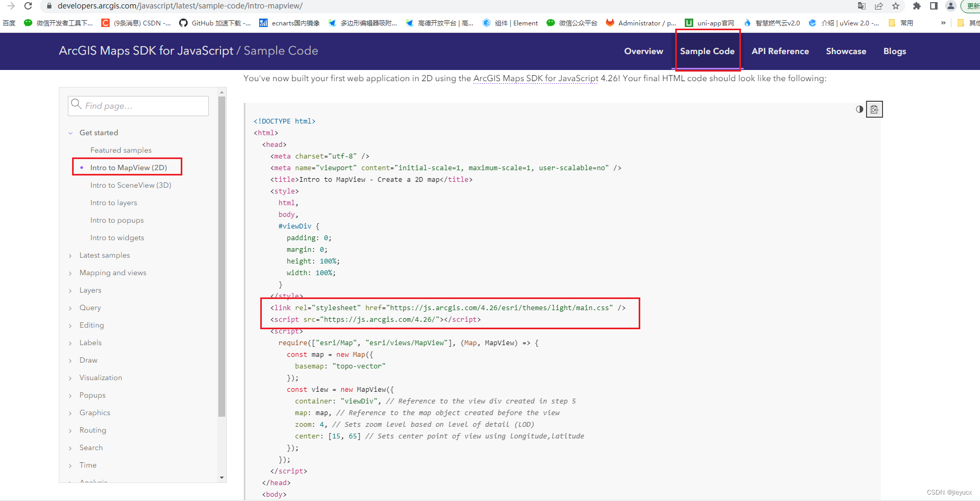Copy the code with the clipboard icon
980x501 pixels.
(x=875, y=109)
